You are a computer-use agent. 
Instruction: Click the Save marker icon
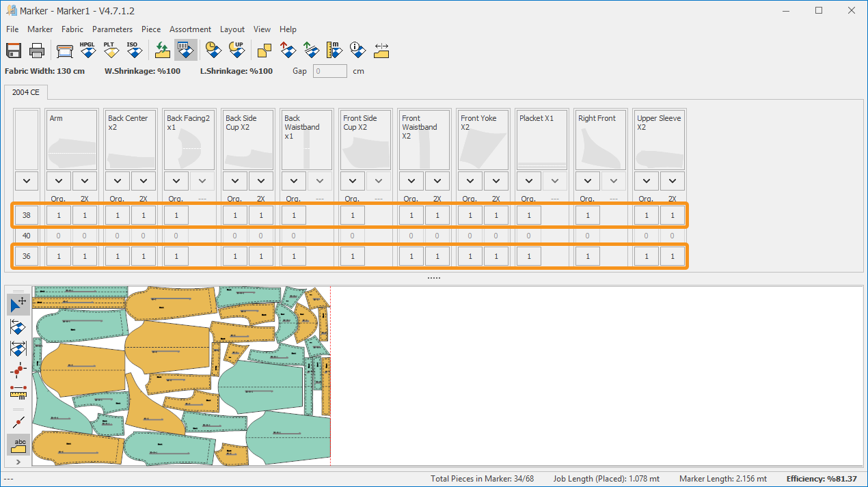(x=14, y=51)
